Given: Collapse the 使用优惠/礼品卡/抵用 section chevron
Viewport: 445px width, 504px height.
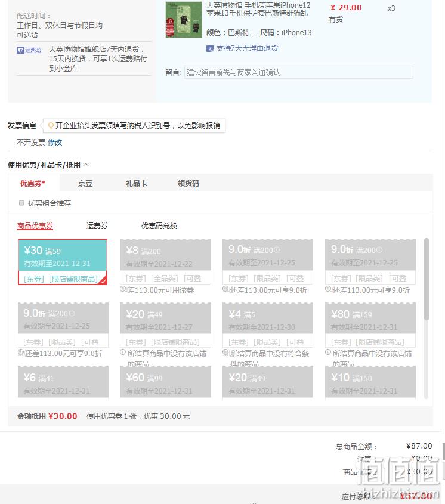Looking at the screenshot, I should [86, 165].
